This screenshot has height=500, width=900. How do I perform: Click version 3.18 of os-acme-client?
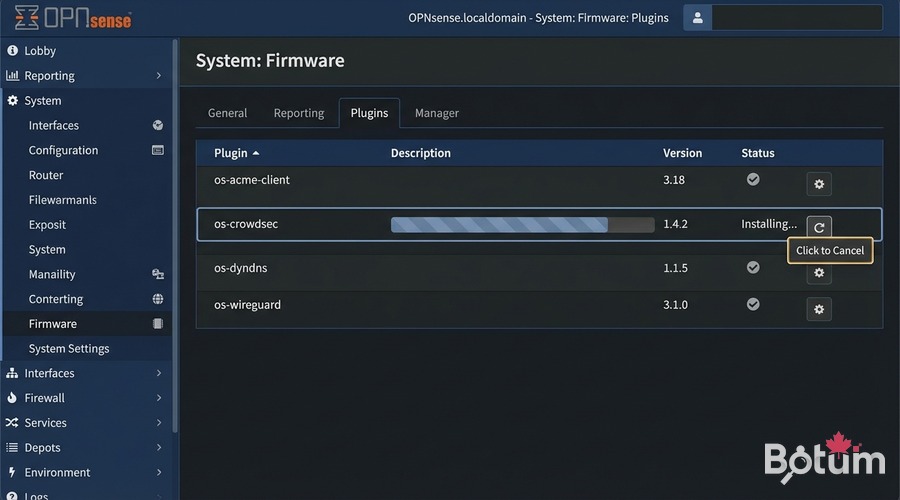pyautogui.click(x=674, y=180)
